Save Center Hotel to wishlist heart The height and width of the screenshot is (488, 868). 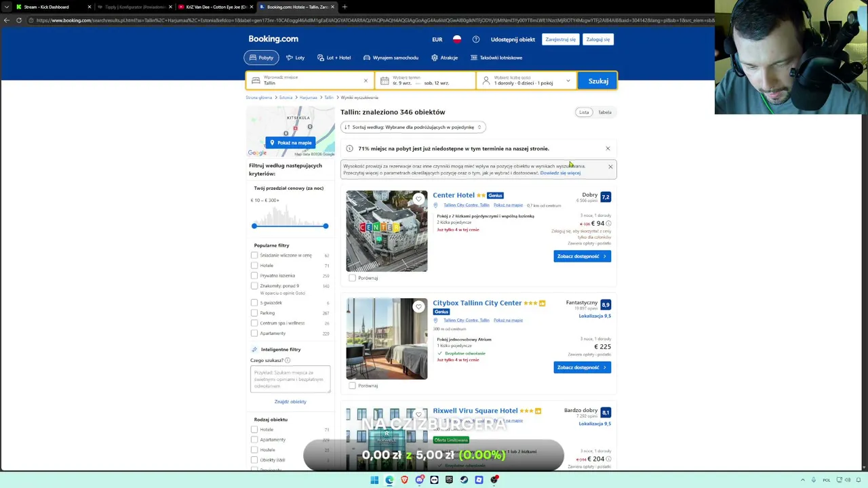pyautogui.click(x=418, y=199)
